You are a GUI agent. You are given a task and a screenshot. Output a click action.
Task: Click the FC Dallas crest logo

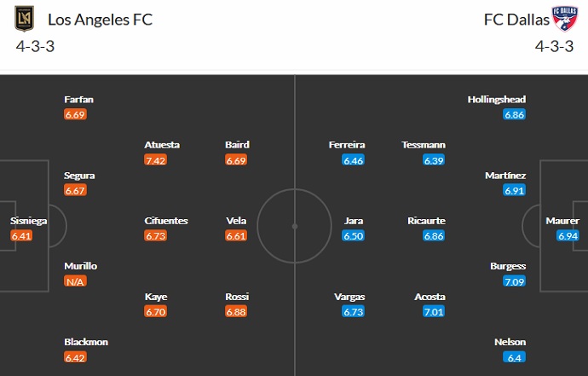[x=564, y=18]
